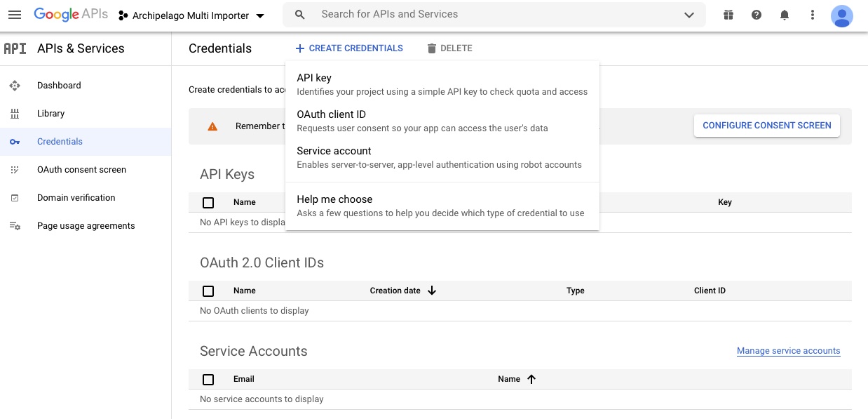868x419 pixels.
Task: Click the user account avatar
Action: (x=841, y=15)
